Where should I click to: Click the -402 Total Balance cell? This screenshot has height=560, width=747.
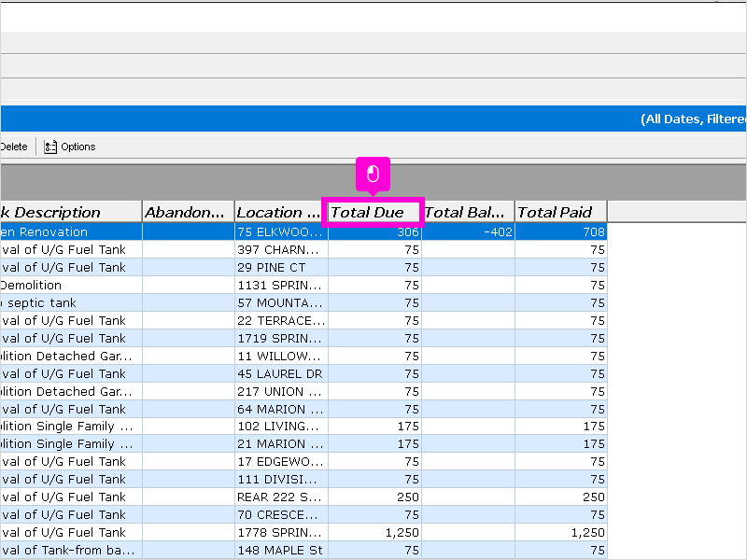(469, 231)
